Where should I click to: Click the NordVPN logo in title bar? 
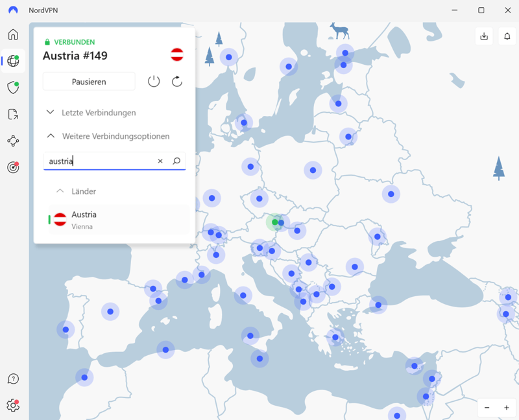(13, 10)
